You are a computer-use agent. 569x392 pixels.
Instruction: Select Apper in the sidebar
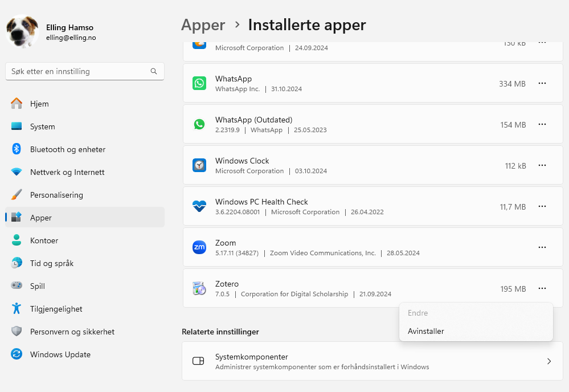85,218
